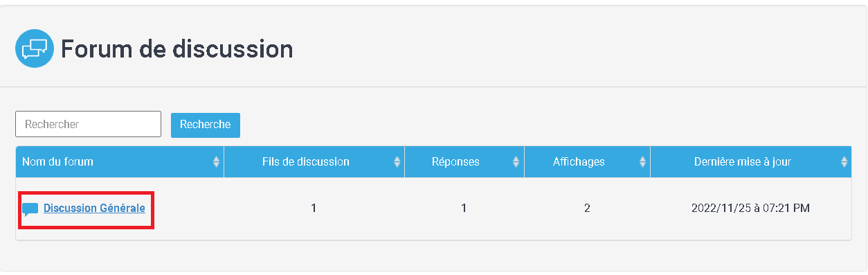Select the Affichages column header label
This screenshot has height=275, width=868.
tap(579, 162)
